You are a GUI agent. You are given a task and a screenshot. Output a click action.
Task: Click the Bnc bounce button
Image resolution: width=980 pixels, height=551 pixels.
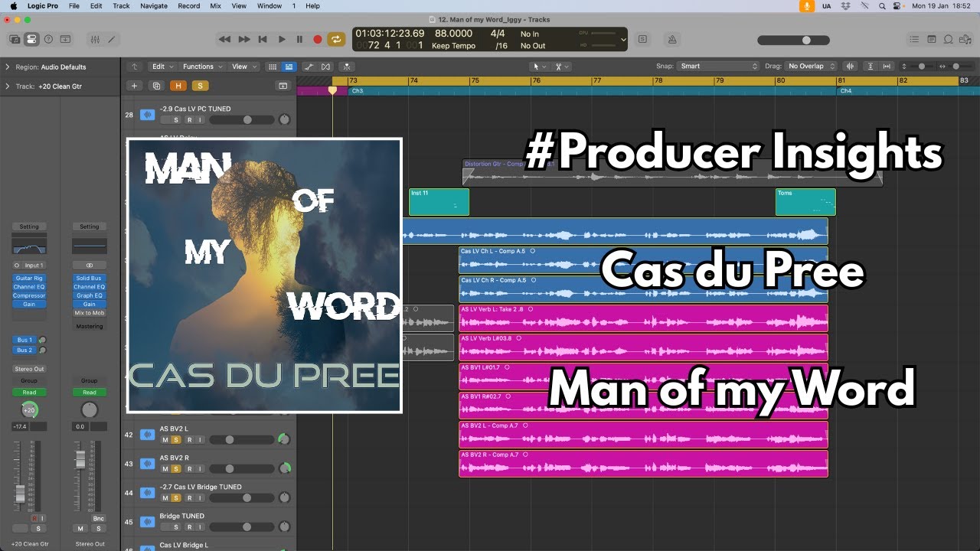pos(98,519)
